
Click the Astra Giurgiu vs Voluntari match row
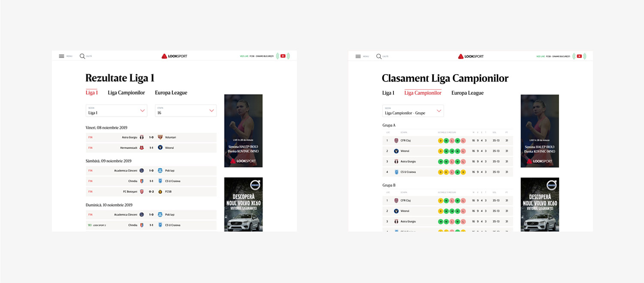pos(151,138)
